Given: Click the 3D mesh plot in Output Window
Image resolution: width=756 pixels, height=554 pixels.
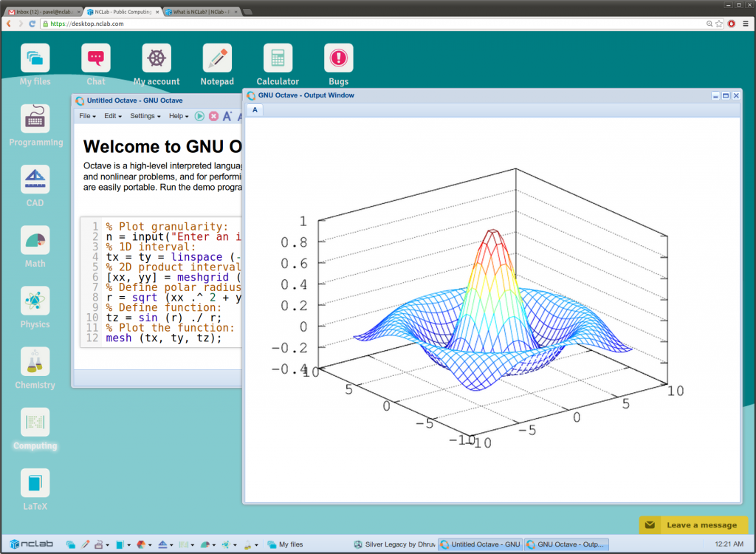Looking at the screenshot, I should point(492,309).
